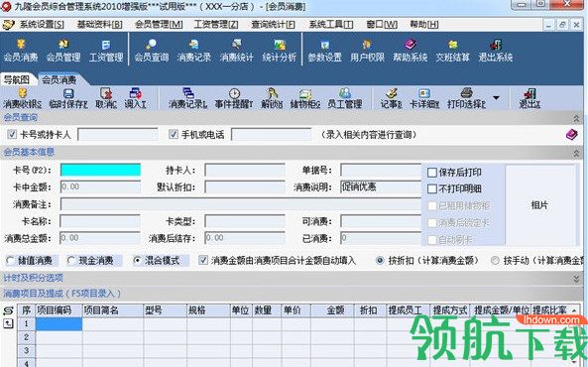Open 工资管理 toolbar icon
This screenshot has width=588, height=367.
pos(106,51)
